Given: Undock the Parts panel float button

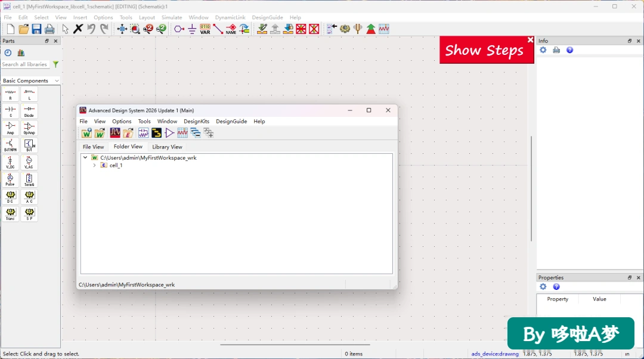Looking at the screenshot, I should pyautogui.click(x=47, y=41).
